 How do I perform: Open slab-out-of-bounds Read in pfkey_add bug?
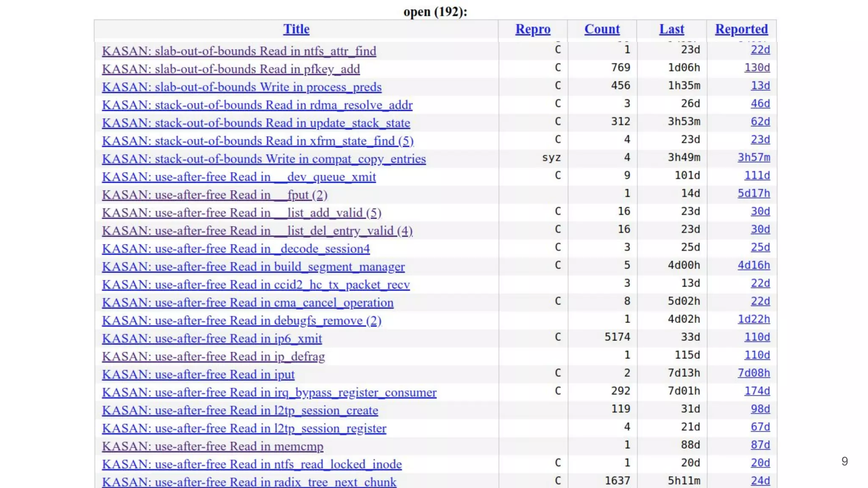pos(231,69)
